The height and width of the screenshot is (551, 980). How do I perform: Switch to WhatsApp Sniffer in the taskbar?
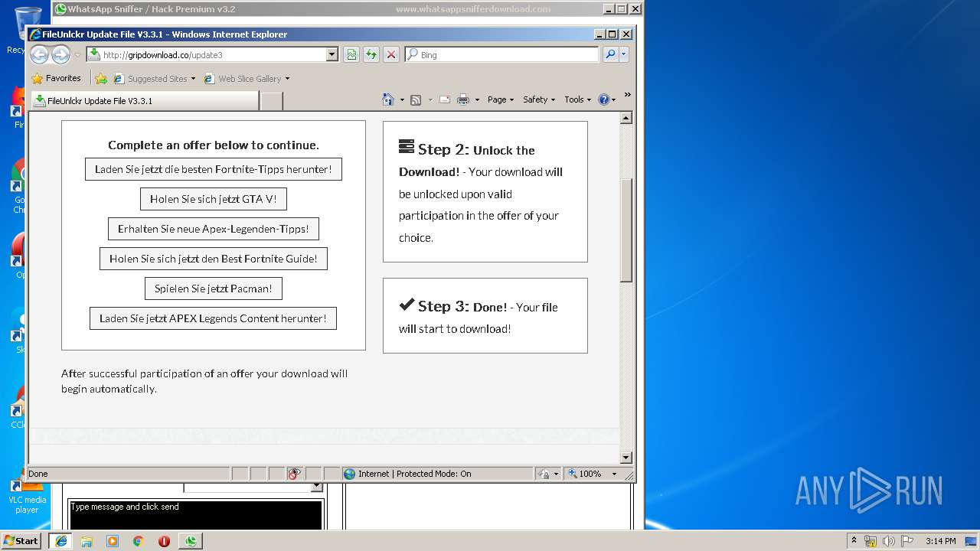(x=191, y=541)
